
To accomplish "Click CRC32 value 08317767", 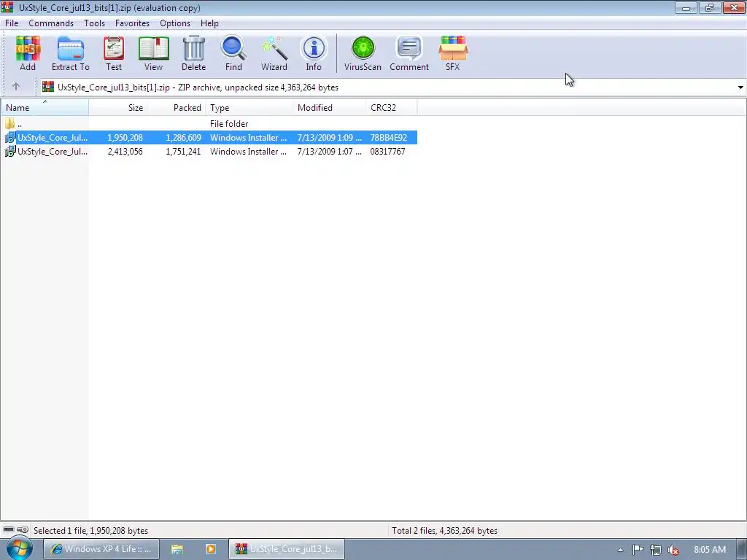I will pos(388,152).
